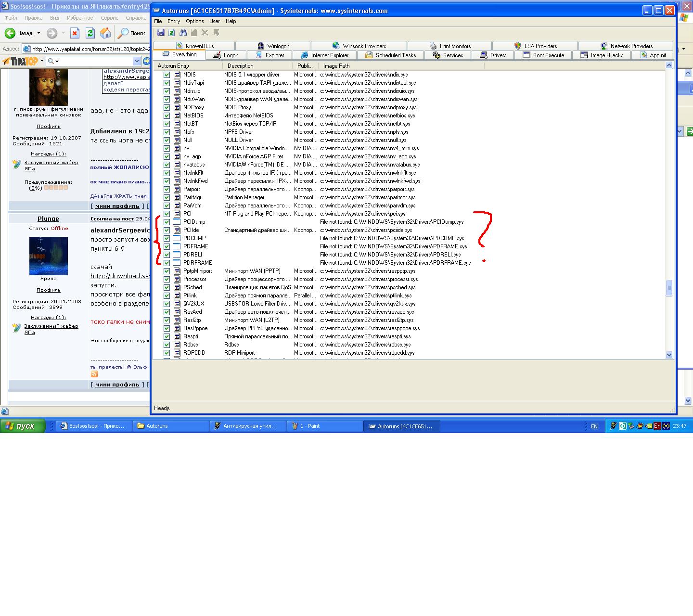Switch to the Winlogon tab
693x616 pixels.
tap(273, 46)
